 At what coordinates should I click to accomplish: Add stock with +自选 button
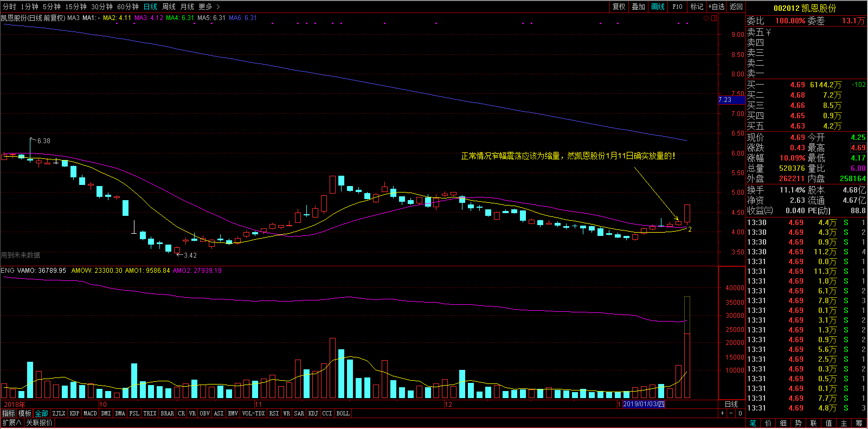click(716, 7)
